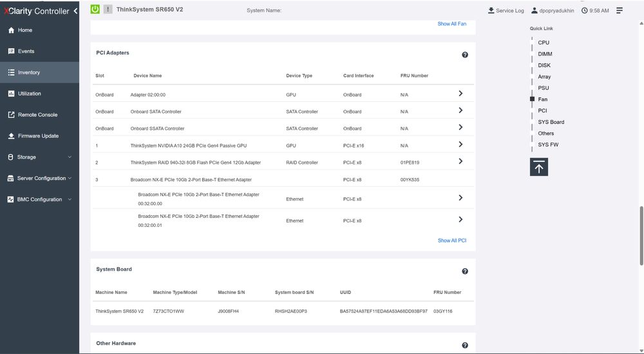Viewport: 644px width, 354px height.
Task: Click the back-to-top arrow button
Action: coord(539,167)
